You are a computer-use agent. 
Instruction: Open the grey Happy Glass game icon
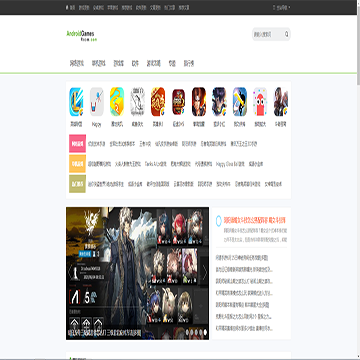coord(97,102)
